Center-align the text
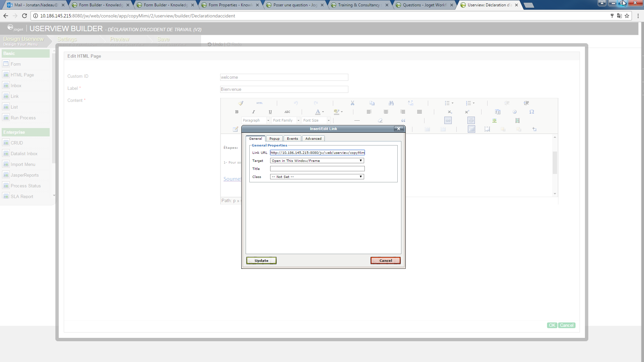644x362 pixels. pos(386,112)
